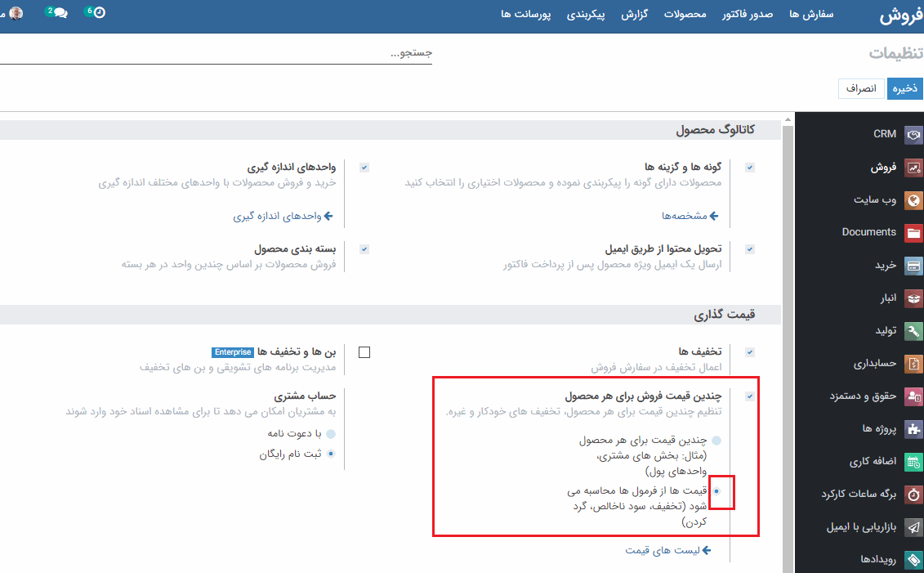
Task: Open the بازاریابی با ایمیل email marketing icon
Action: click(913, 527)
